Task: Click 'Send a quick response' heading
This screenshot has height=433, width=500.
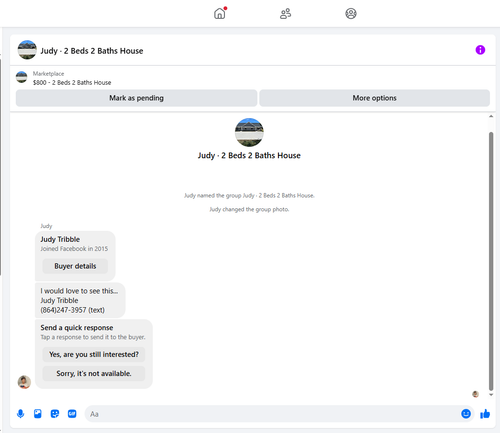Action: (x=77, y=328)
